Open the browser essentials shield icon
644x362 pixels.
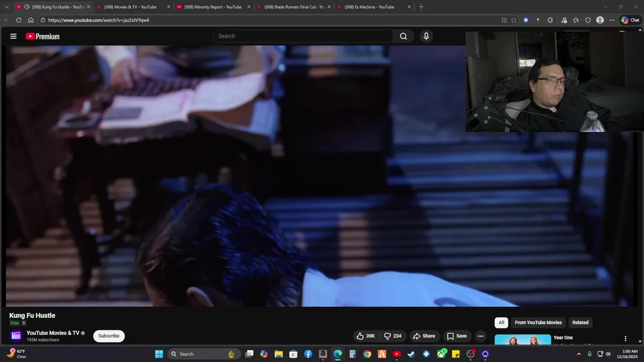coord(588,20)
